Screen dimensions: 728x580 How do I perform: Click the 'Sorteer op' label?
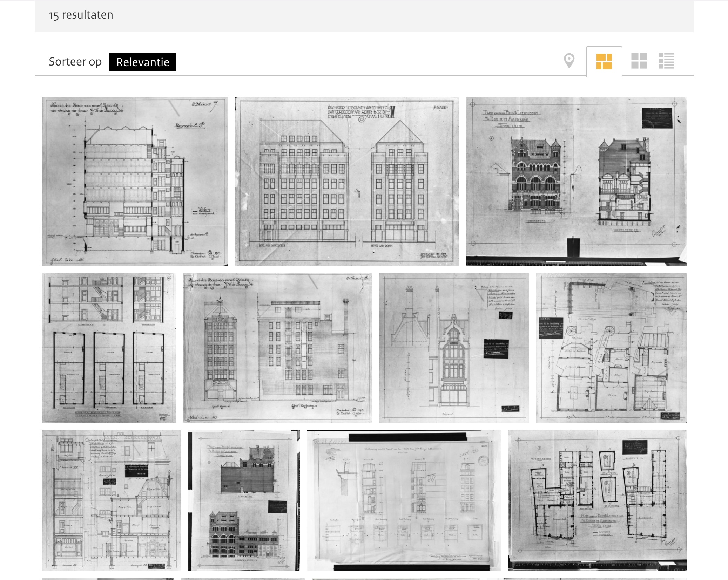tap(75, 62)
